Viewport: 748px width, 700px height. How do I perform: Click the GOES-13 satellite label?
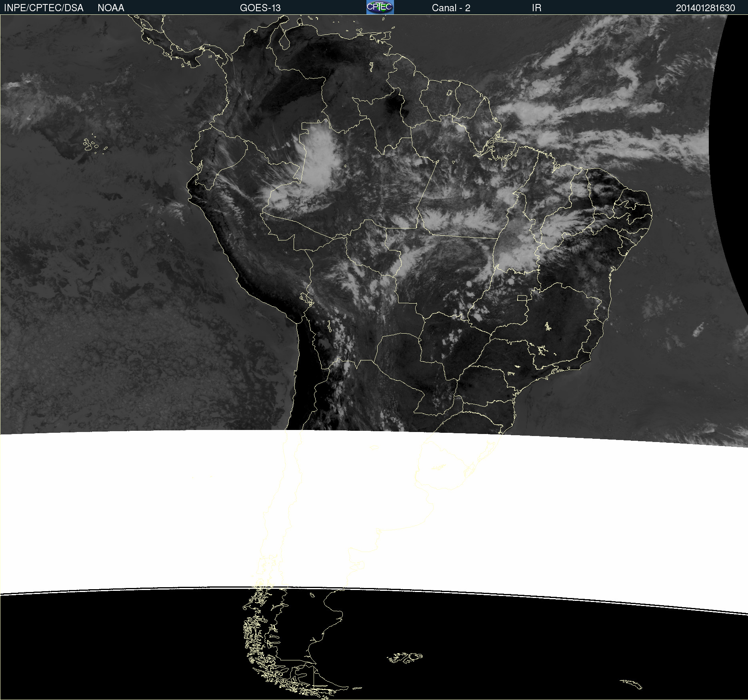tap(260, 8)
